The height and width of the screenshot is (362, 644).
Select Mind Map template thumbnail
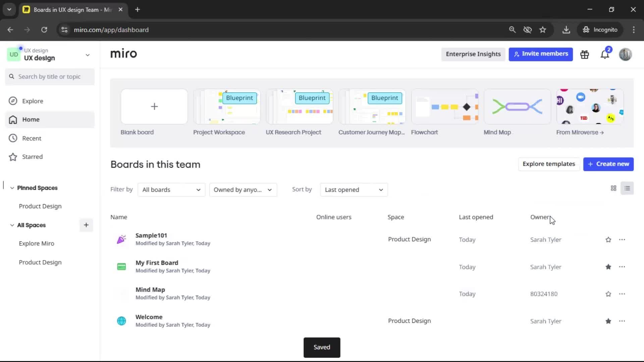click(517, 107)
